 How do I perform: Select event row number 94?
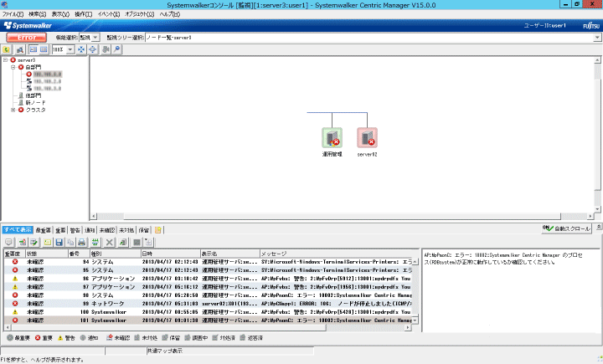tap(208, 262)
